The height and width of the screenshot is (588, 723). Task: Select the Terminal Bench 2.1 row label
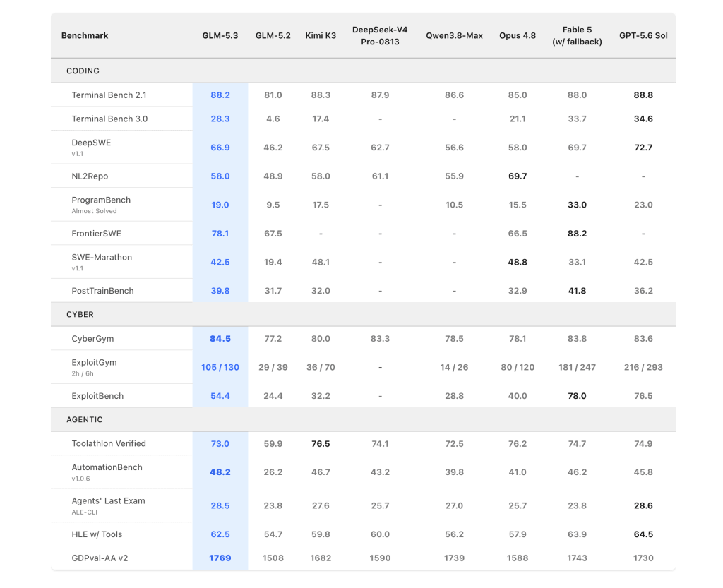click(x=109, y=95)
